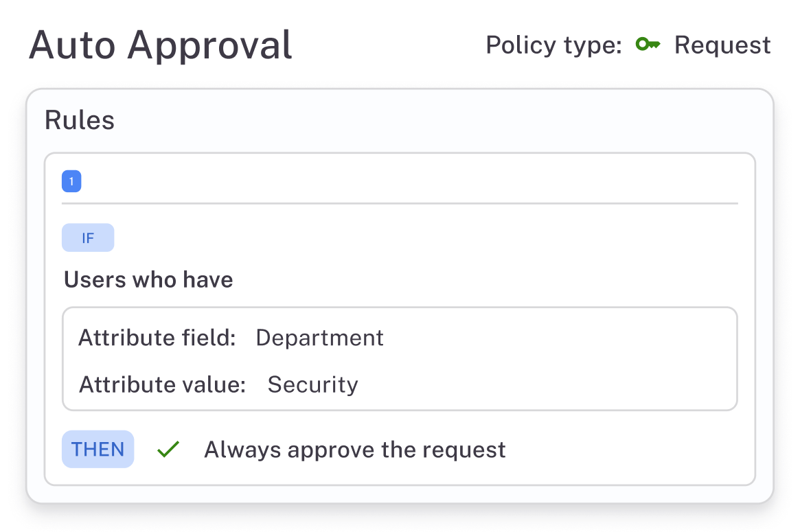Open the Request policy type option
Image resolution: width=800 pixels, height=532 pixels.
[x=723, y=45]
